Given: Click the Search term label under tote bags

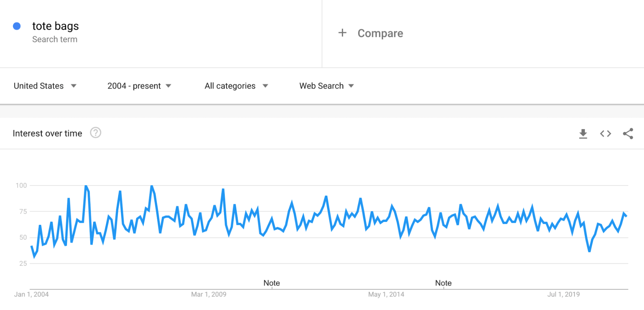Looking at the screenshot, I should click(x=55, y=40).
